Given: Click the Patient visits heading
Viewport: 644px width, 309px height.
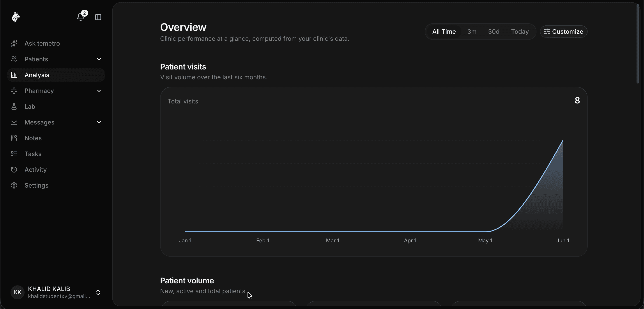Looking at the screenshot, I should 183,67.
